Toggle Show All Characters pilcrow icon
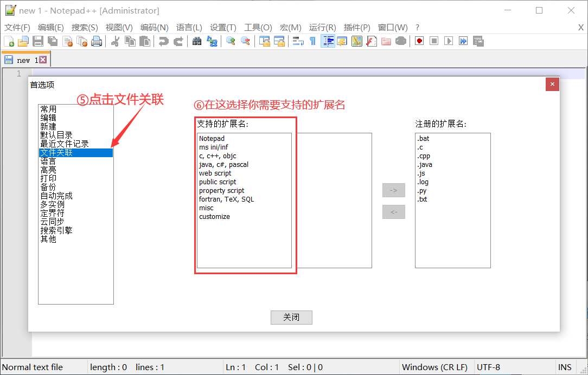588x375 pixels. pyautogui.click(x=312, y=41)
